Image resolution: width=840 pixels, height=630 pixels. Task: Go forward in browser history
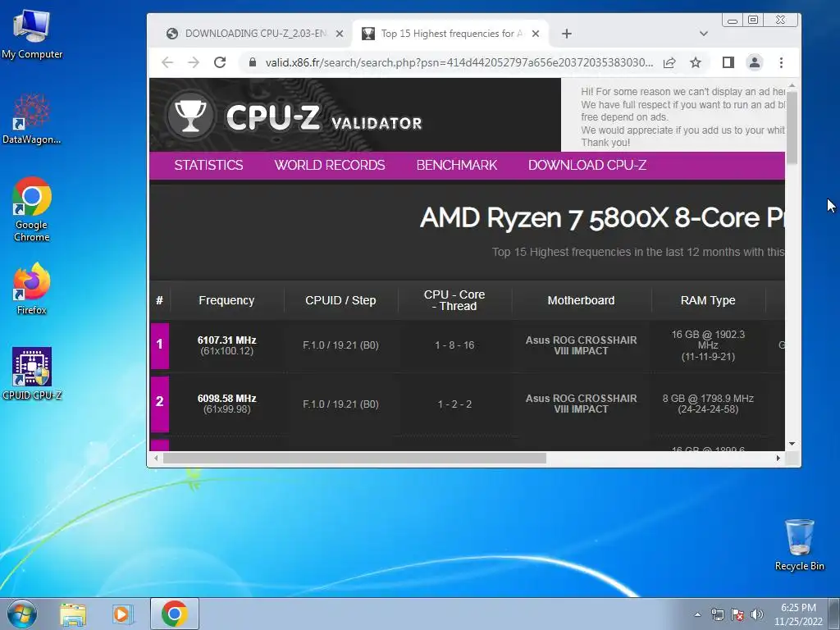pyautogui.click(x=194, y=62)
